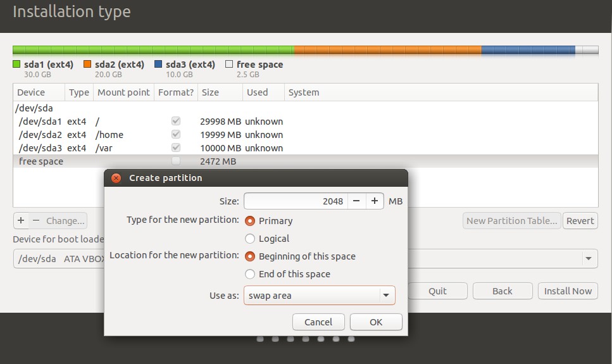Click the Format? column header

click(x=176, y=92)
